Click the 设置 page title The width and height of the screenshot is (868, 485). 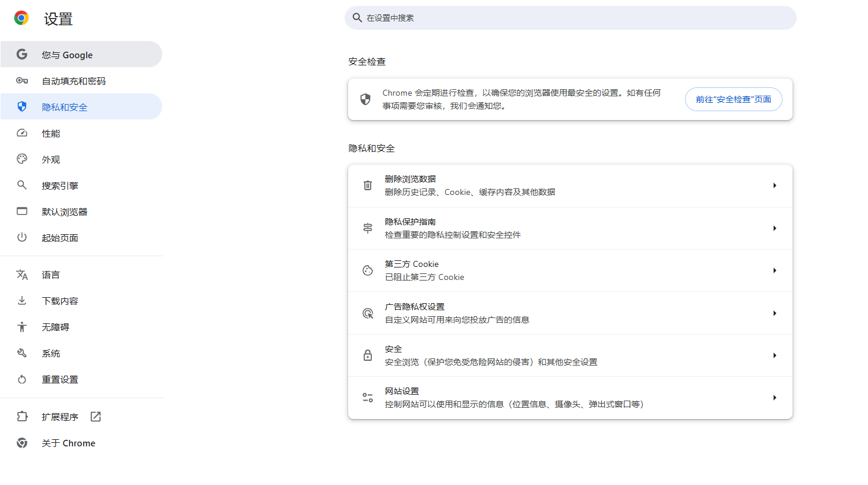coord(58,19)
